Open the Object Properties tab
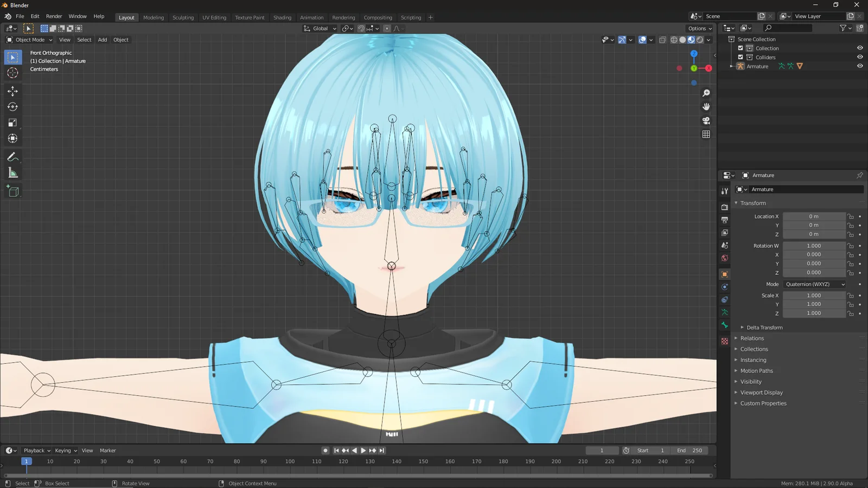The width and height of the screenshot is (868, 488). click(724, 274)
